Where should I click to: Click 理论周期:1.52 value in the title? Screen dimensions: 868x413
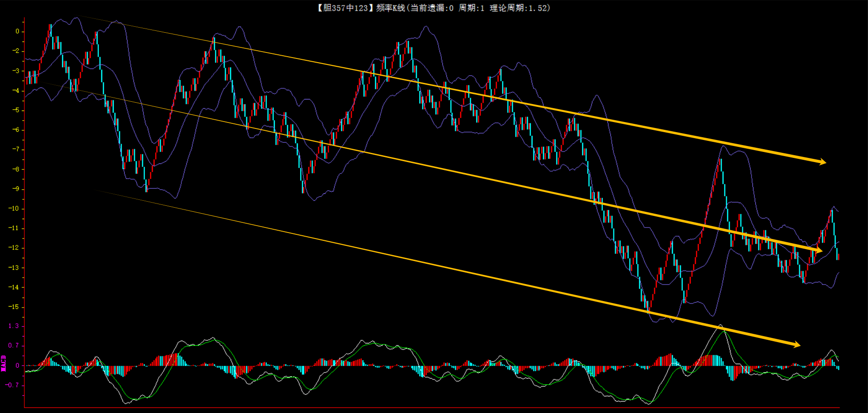519,8
